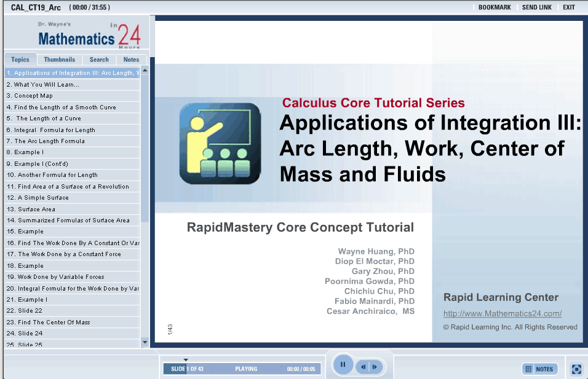Click the CAL_CT19_Arc title text
588x379 pixels.
36,7
